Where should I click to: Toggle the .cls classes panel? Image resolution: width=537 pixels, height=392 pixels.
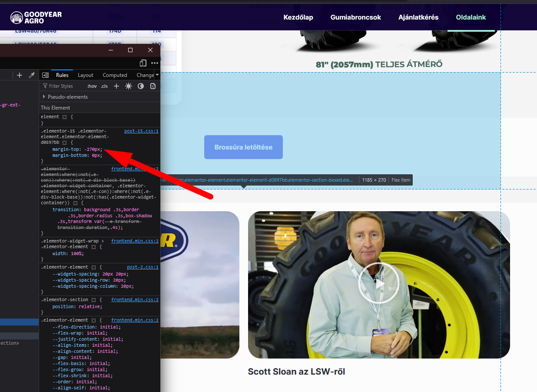[x=104, y=86]
